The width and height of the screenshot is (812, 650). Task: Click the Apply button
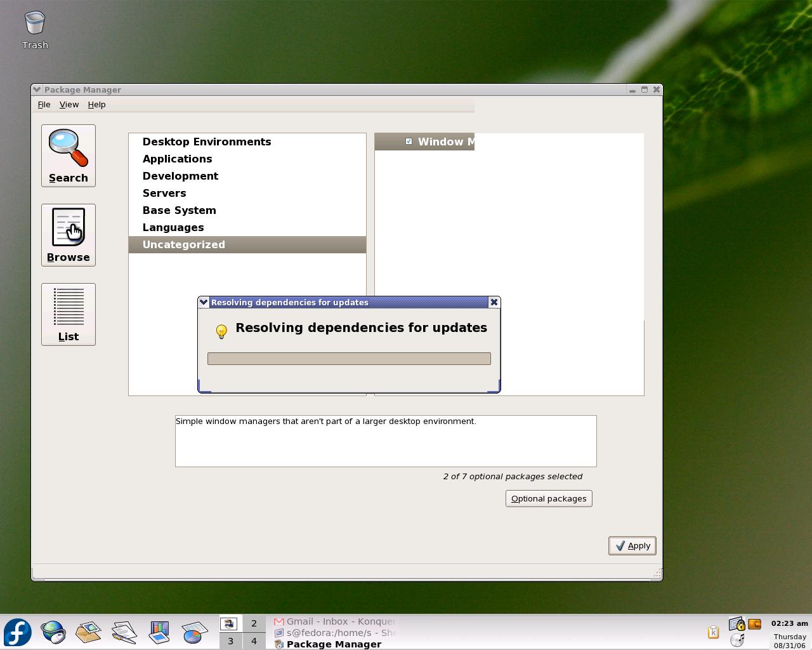pyautogui.click(x=632, y=546)
